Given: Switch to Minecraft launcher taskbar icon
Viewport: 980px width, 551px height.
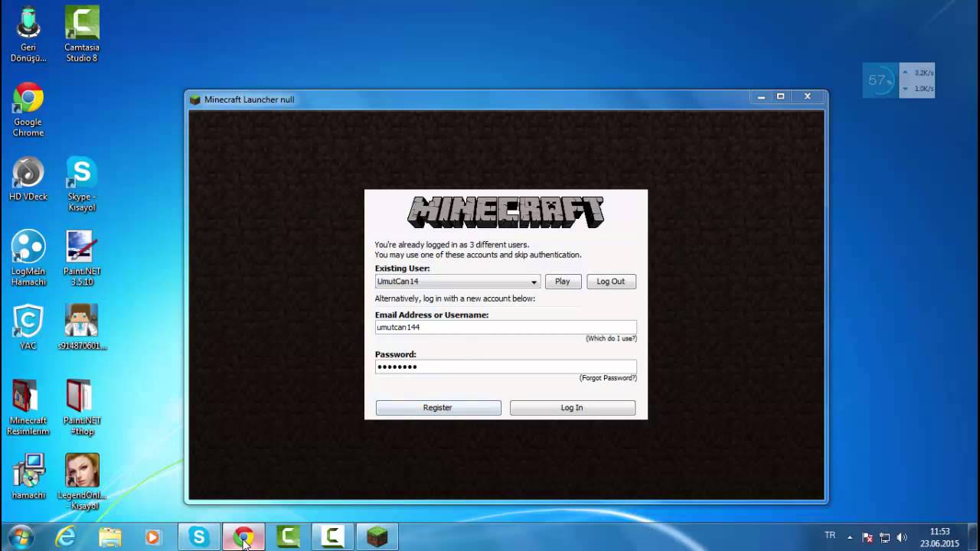Looking at the screenshot, I should (377, 536).
